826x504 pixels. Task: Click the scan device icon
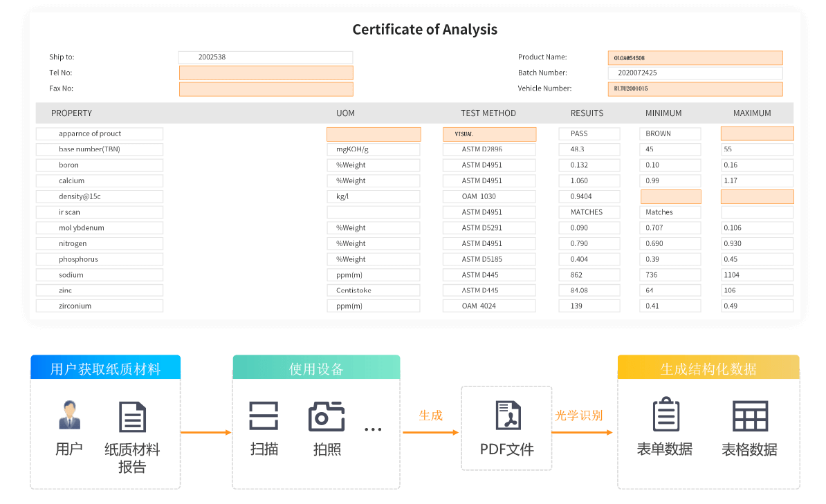(x=264, y=416)
